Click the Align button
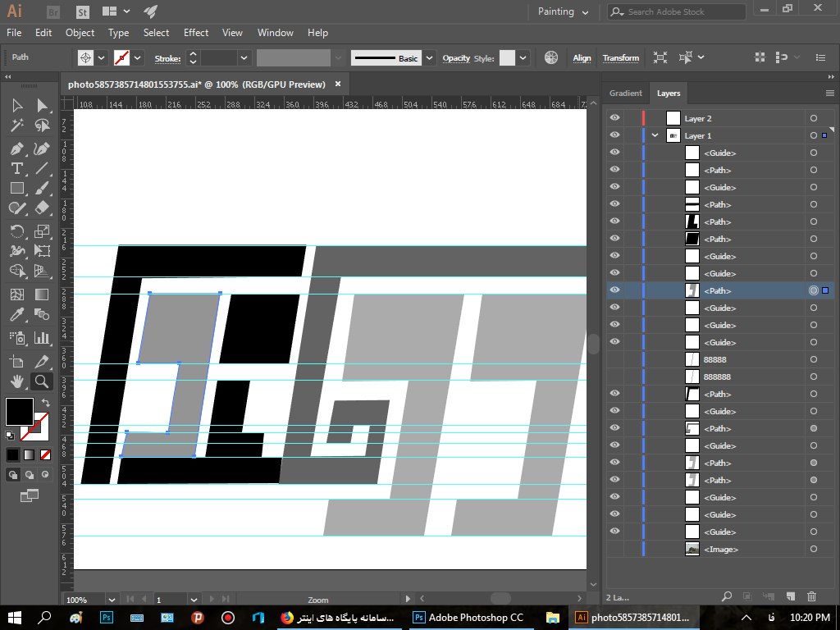840x630 pixels. point(582,58)
